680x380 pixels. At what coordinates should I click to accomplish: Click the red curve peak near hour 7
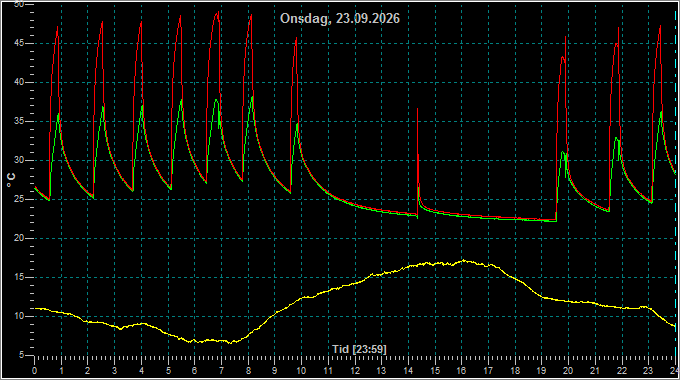click(x=218, y=12)
